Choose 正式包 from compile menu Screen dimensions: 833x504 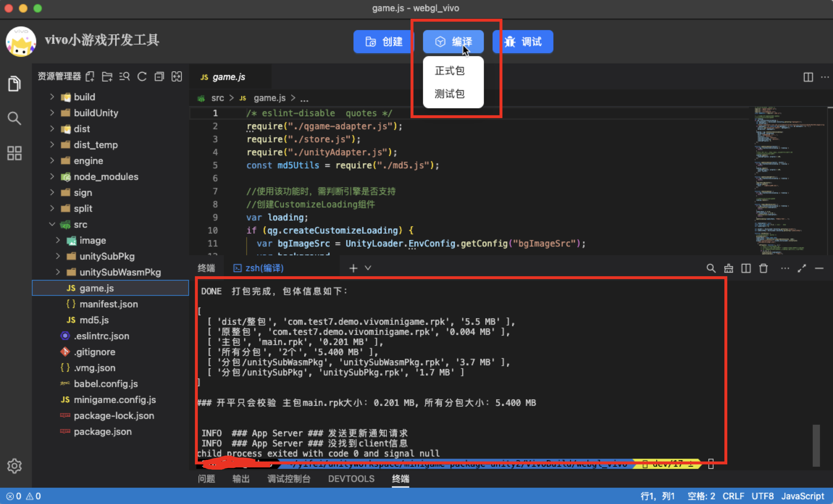pyautogui.click(x=449, y=71)
